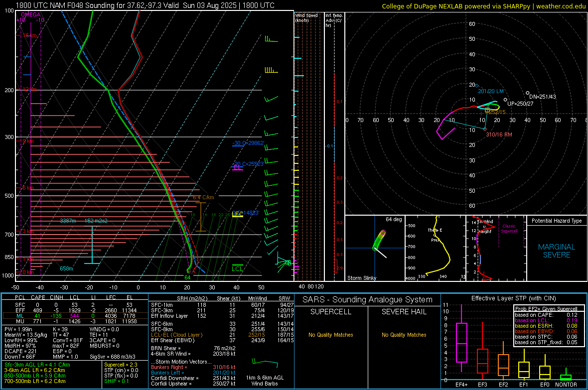Viewport: 588px width, 390px height.
Task: Click the SEVERE HAIL column header
Action: [404, 312]
